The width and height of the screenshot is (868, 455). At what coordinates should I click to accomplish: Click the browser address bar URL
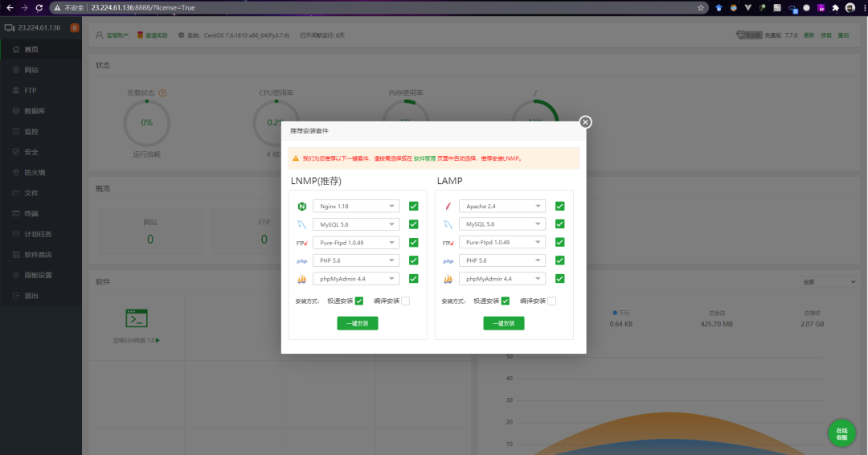pyautogui.click(x=143, y=8)
